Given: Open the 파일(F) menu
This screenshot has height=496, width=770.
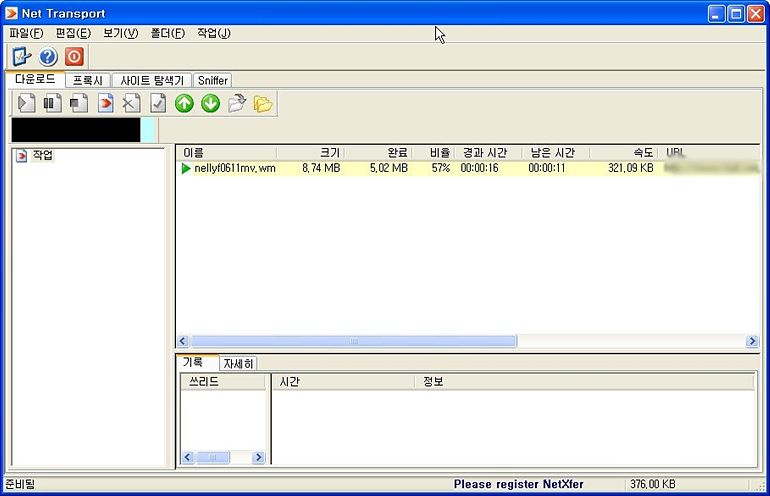Looking at the screenshot, I should click(27, 33).
